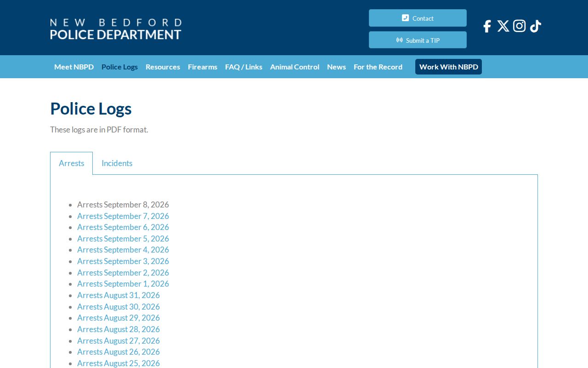Select the Arrests tab
The width and height of the screenshot is (588, 368).
[x=72, y=163]
